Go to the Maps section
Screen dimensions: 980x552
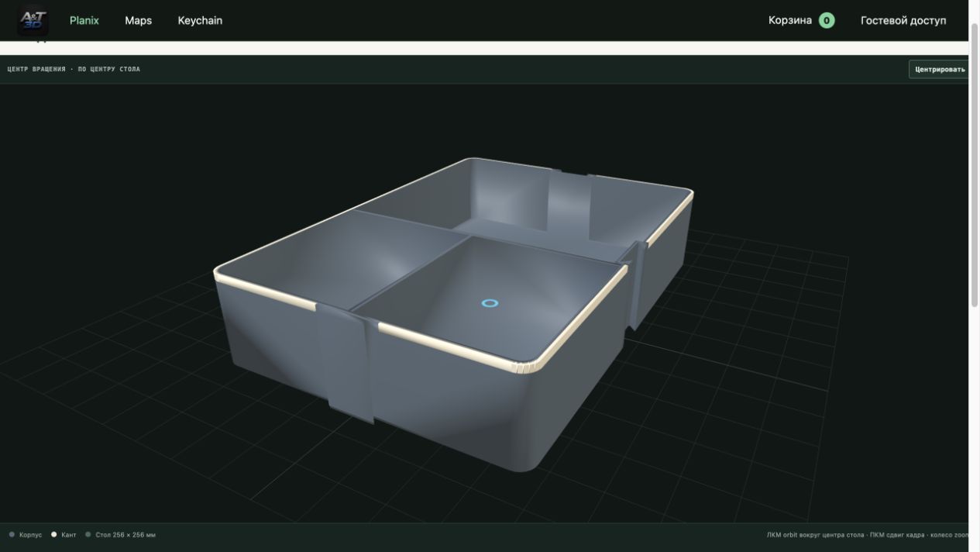(138, 21)
